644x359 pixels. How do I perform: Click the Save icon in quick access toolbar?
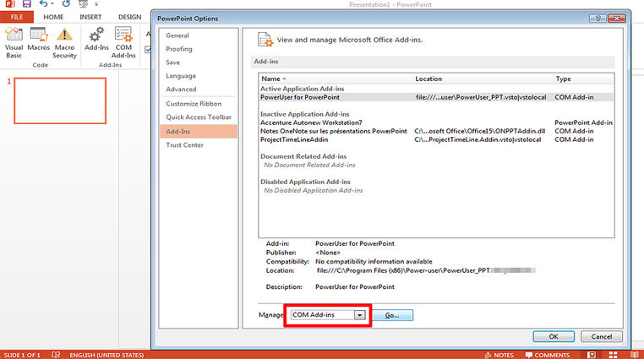[27, 4]
